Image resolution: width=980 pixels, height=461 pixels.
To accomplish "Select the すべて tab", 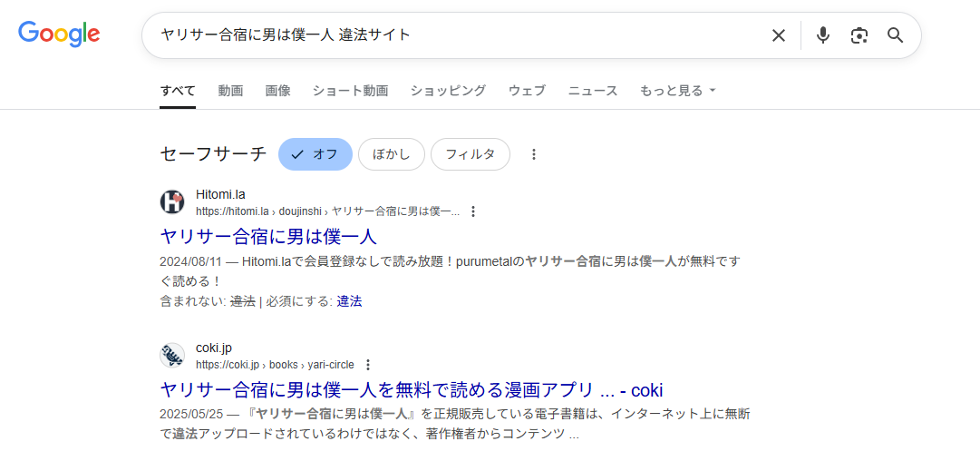I will tap(178, 91).
